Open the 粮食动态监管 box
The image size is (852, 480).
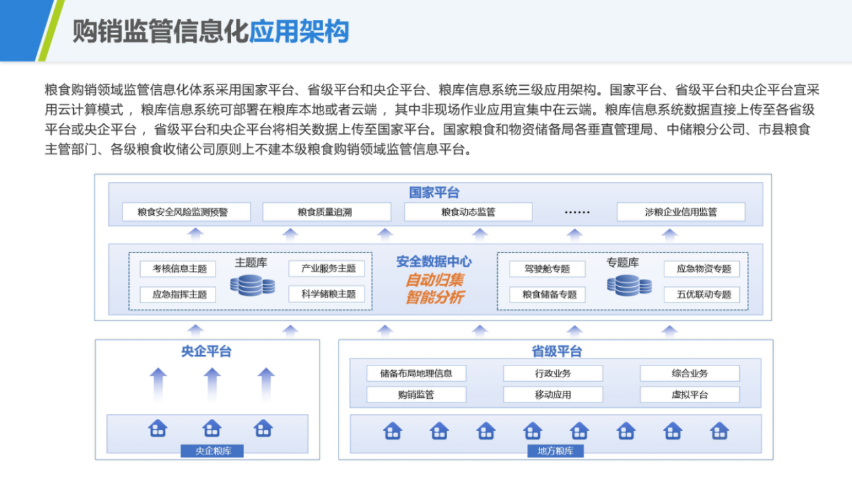468,212
